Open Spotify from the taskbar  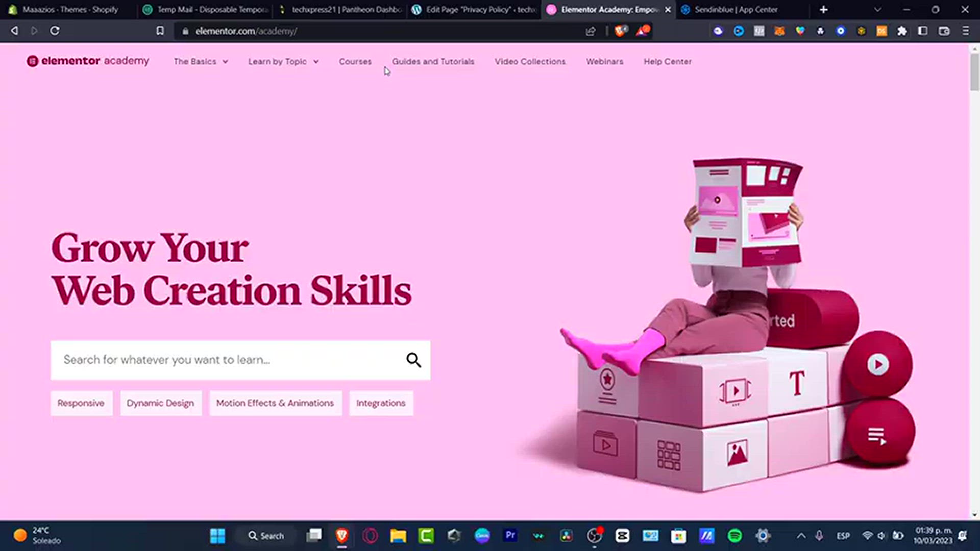pyautogui.click(x=735, y=536)
